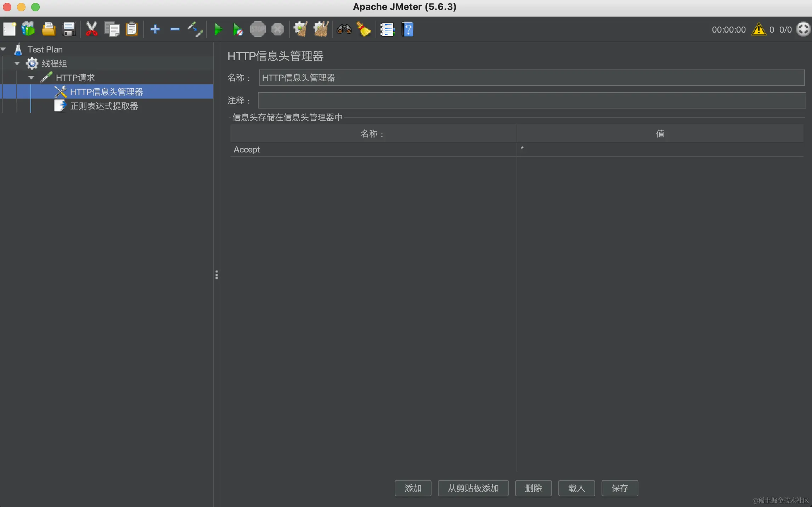Screen dimensions: 812x507
Task: Click the scissors Cut icon
Action: (91, 29)
